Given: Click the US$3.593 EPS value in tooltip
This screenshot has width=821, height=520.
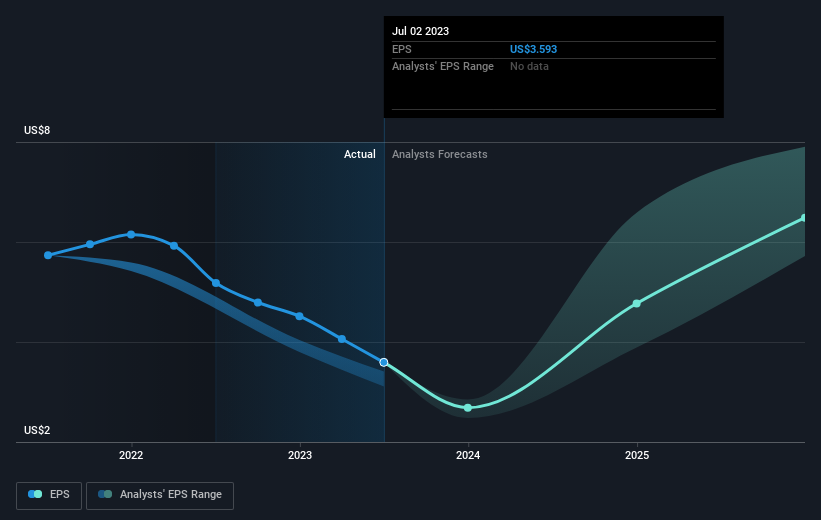Looking at the screenshot, I should coord(534,49).
